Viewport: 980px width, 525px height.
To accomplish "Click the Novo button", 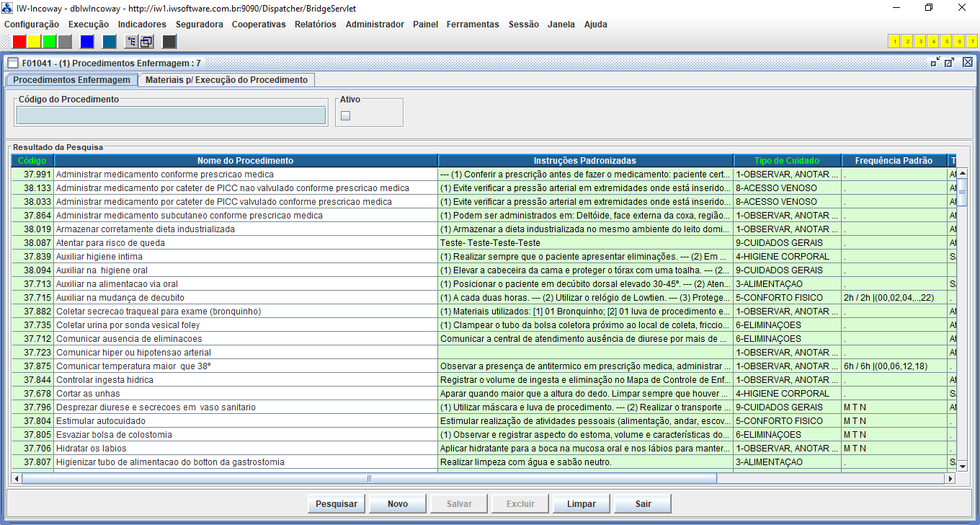I will tap(398, 504).
